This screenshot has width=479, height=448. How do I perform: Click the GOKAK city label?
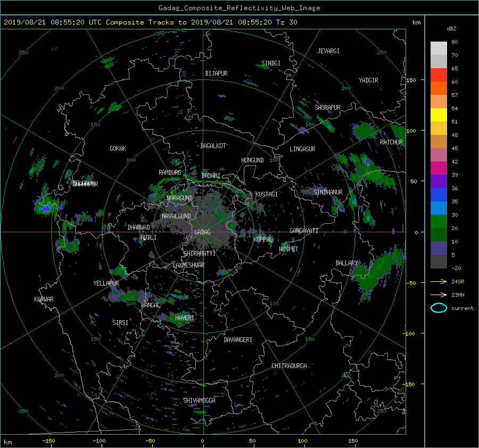coord(118,149)
